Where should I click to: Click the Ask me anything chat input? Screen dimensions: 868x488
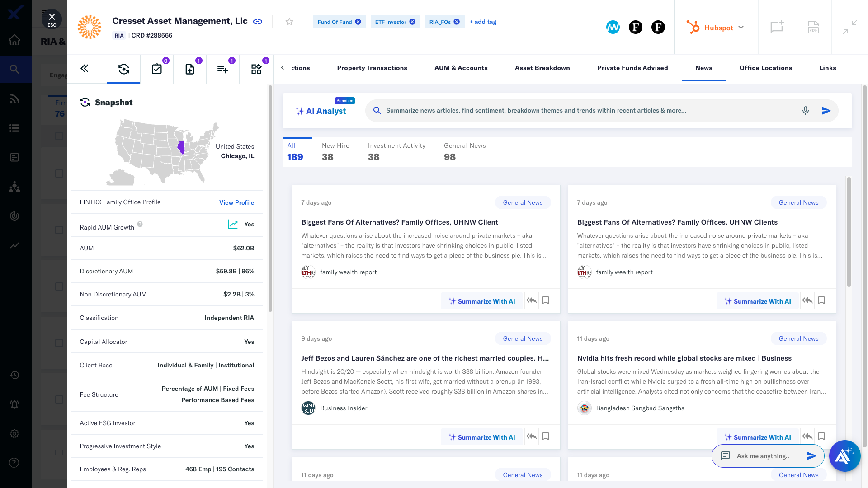coord(763,456)
